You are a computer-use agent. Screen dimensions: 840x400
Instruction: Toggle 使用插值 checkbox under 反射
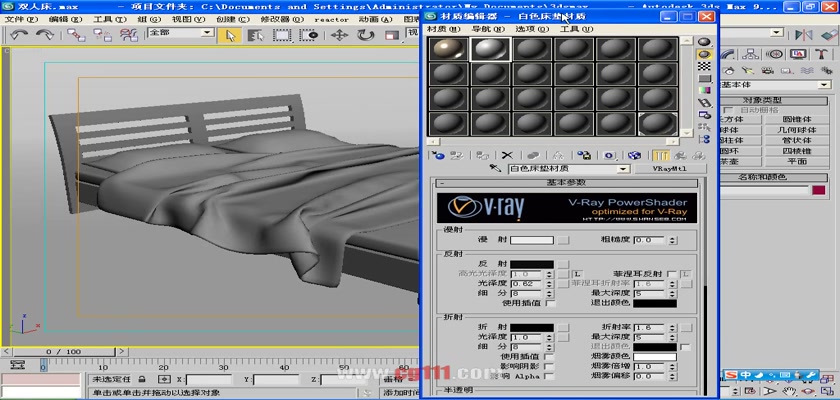point(550,303)
